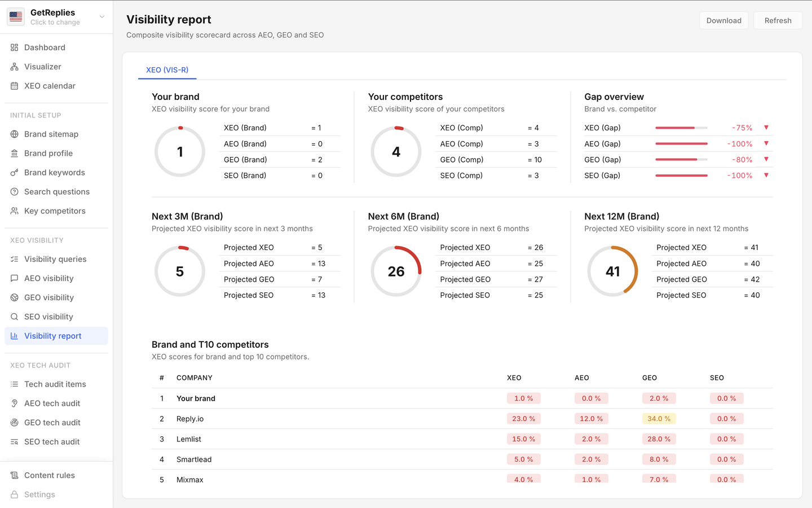
Task: Click the Content rules icon
Action: [15, 475]
